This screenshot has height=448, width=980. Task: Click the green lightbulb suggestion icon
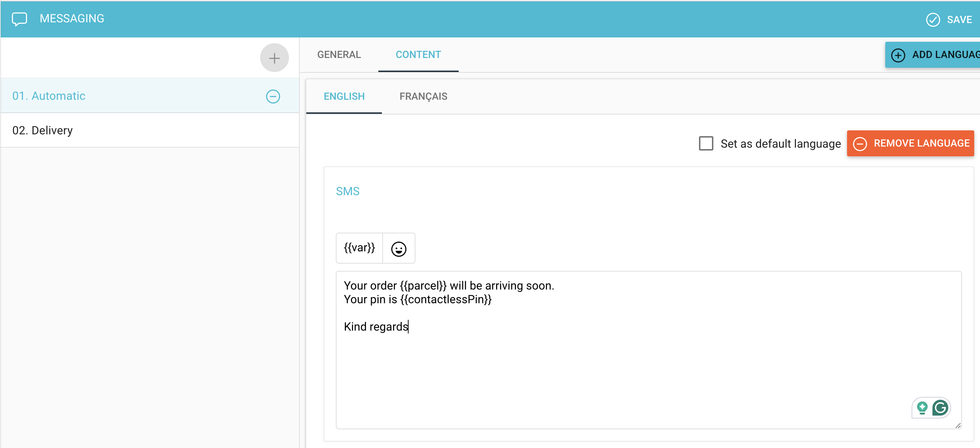point(922,408)
